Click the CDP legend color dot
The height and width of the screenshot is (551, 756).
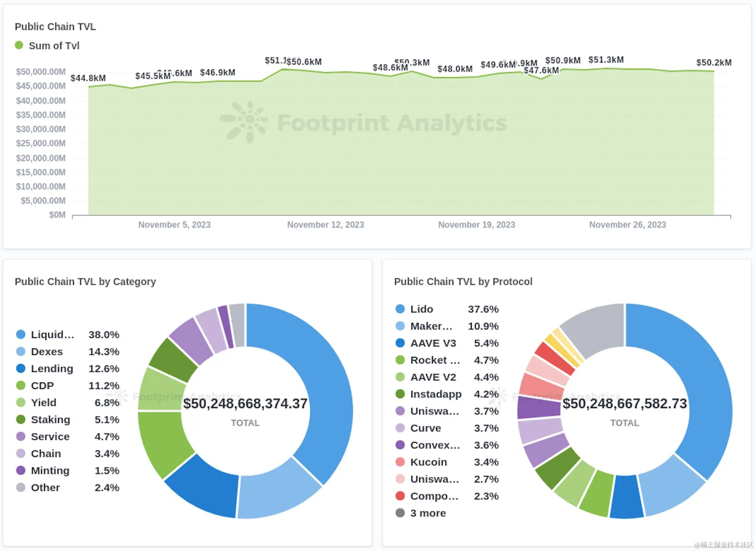point(21,386)
